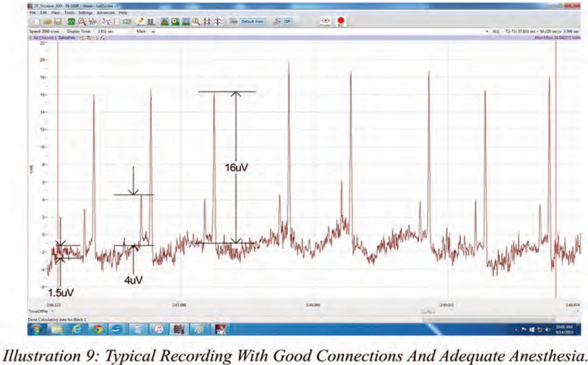The height and width of the screenshot is (365, 588).
Task: Open the Advanced menu
Action: tap(106, 12)
